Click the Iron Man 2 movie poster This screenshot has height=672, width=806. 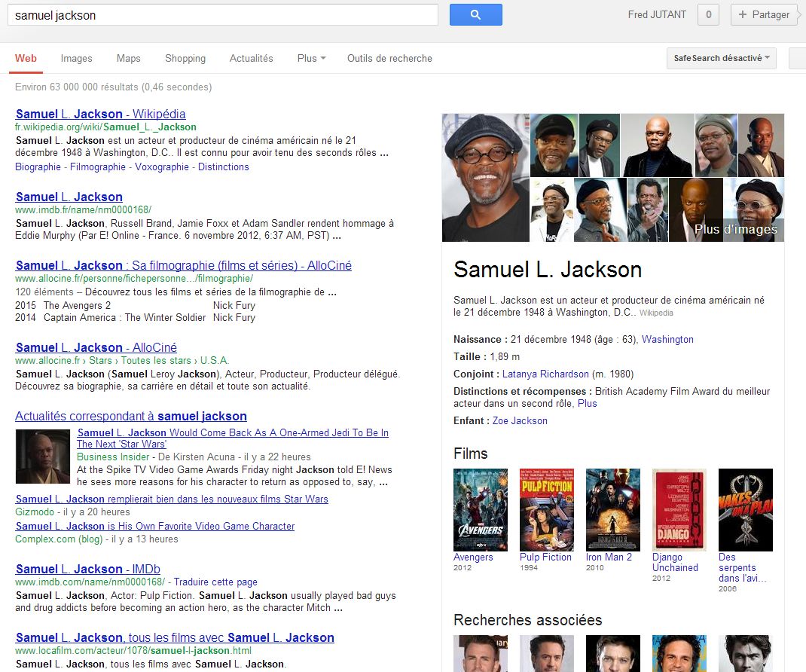coord(613,510)
